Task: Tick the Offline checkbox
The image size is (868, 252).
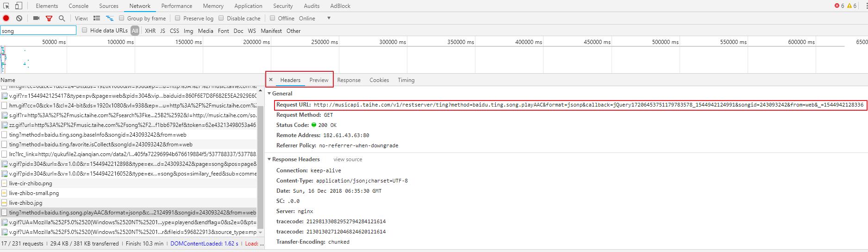Action: click(x=272, y=18)
